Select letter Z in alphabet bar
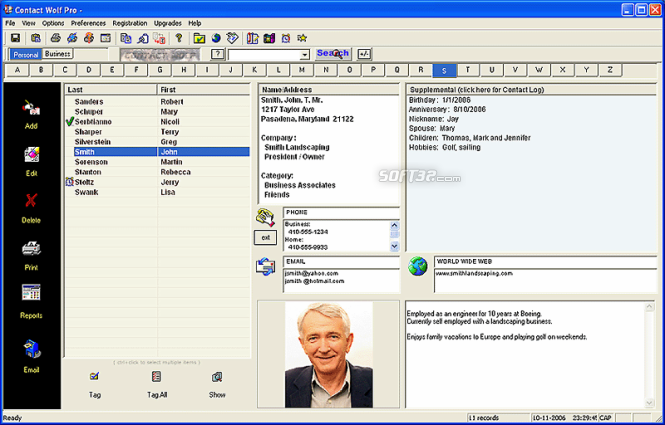Screen dimensions: 665x425 click(610, 70)
